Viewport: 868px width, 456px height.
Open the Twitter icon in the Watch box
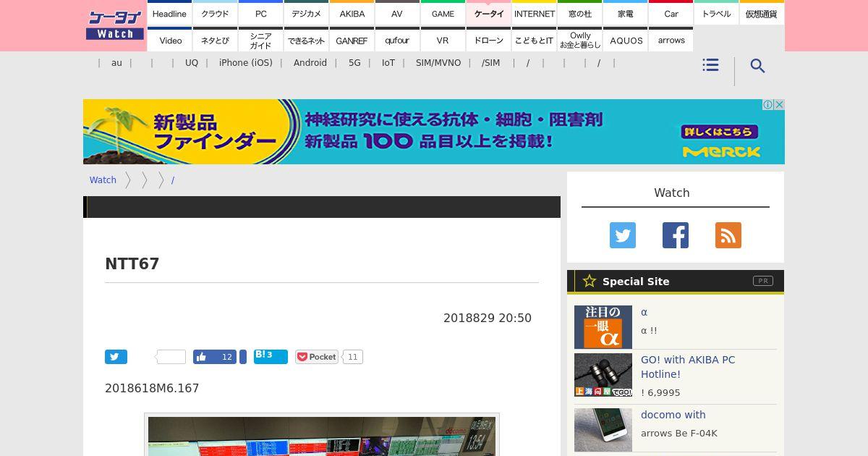[622, 235]
